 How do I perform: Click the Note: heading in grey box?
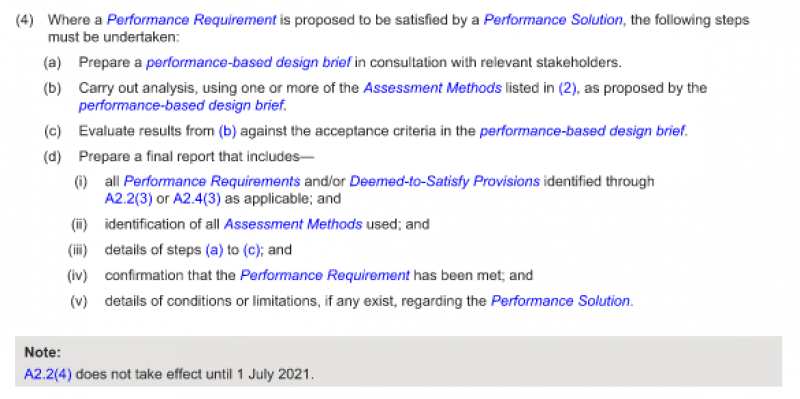43,353
